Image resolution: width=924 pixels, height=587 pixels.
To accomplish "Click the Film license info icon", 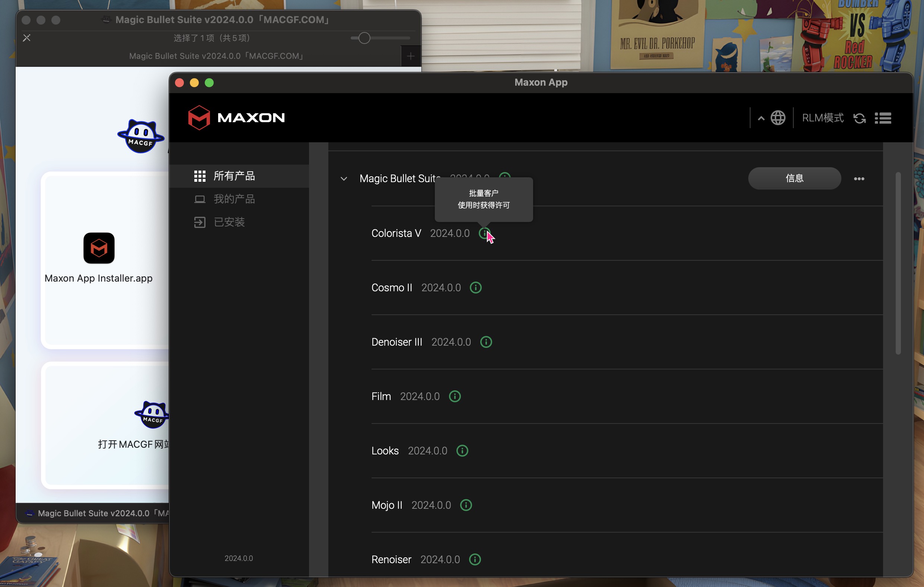I will pyautogui.click(x=455, y=396).
